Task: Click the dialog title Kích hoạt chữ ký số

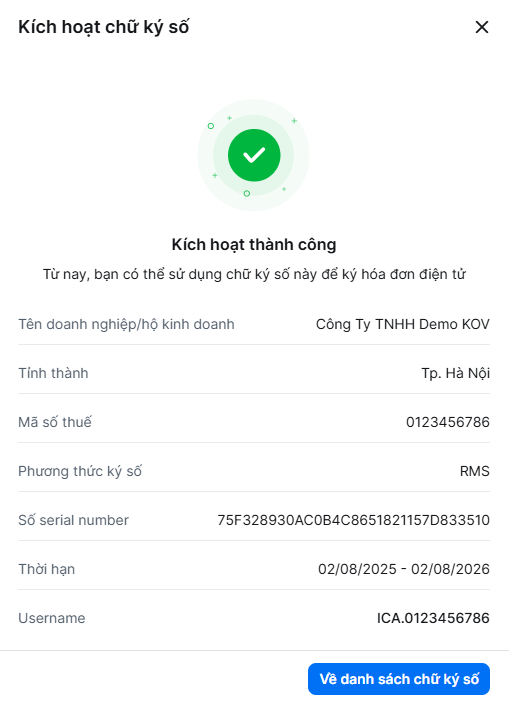Action: pyautogui.click(x=104, y=27)
